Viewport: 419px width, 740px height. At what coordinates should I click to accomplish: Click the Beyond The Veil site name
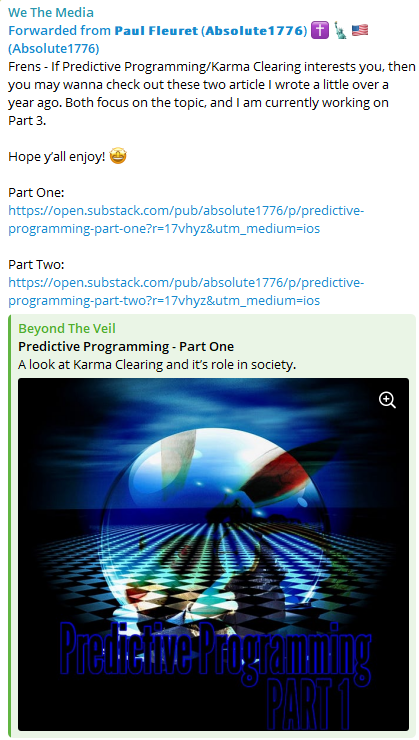click(67, 328)
